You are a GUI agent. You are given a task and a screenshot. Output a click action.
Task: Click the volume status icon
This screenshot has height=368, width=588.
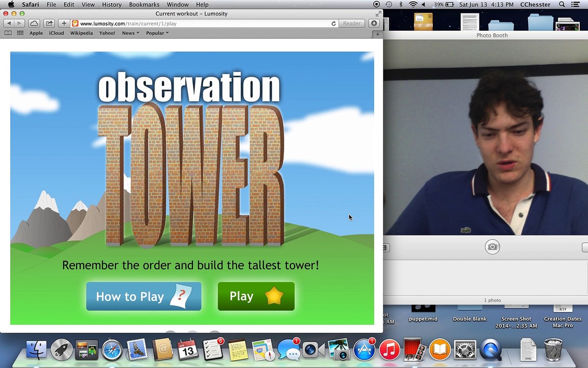(424, 5)
